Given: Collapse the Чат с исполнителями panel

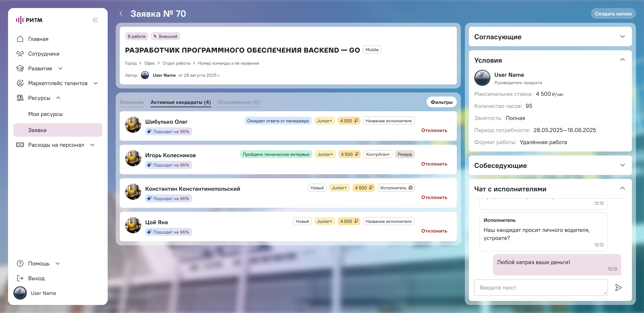Looking at the screenshot, I should 622,189.
